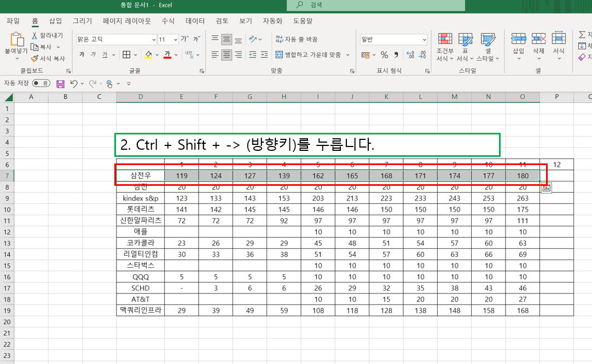Select column D header
The width and height of the screenshot is (592, 364).
[x=141, y=97]
